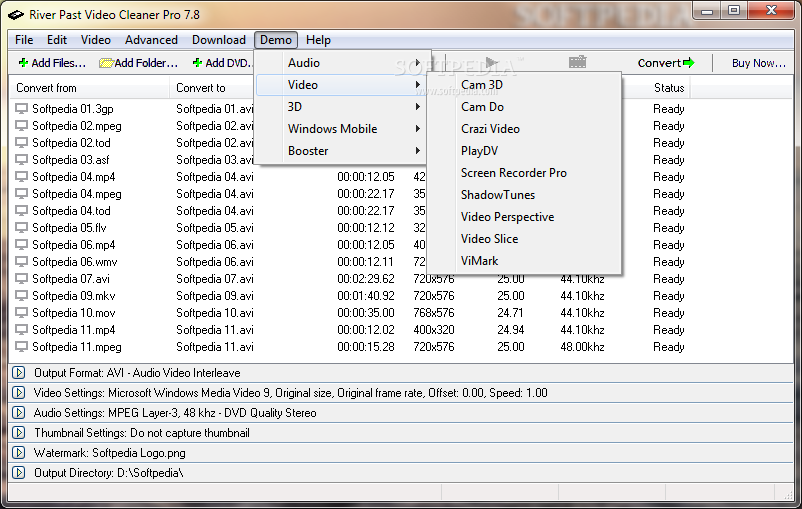Click the Add Folder toolbar button
The height and width of the screenshot is (509, 802).
[139, 63]
